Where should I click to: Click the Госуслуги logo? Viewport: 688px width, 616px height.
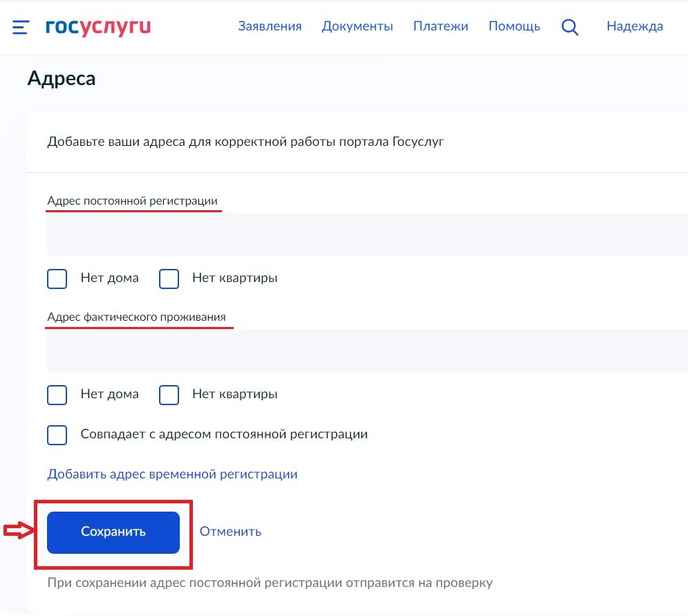[97, 26]
